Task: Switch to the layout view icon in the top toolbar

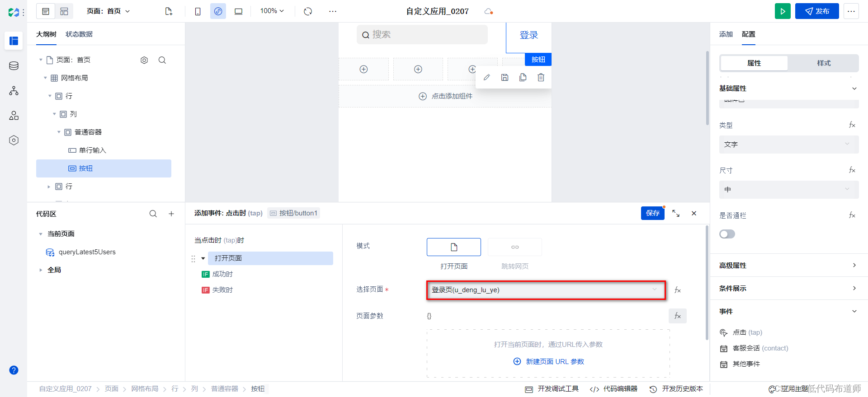Action: [64, 11]
